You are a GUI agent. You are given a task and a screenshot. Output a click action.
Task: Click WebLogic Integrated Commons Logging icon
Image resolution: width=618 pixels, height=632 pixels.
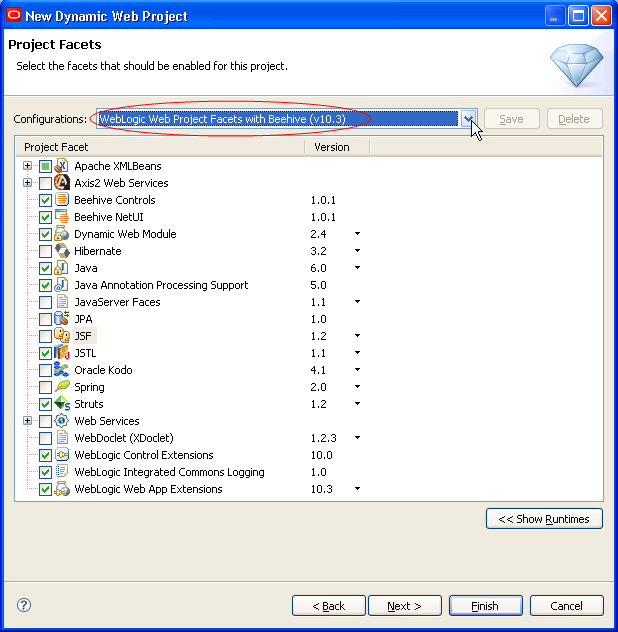tap(61, 472)
